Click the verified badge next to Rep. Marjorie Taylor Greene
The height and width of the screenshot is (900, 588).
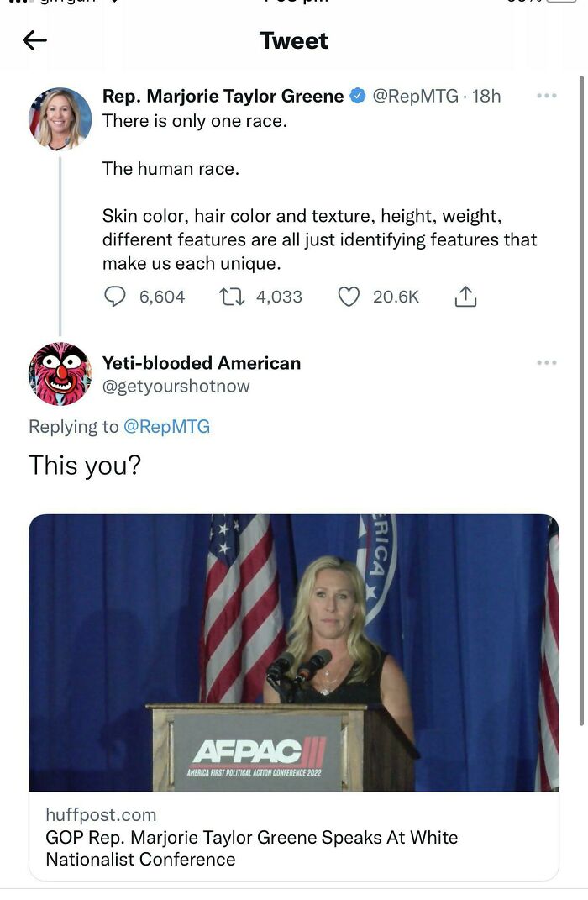pyautogui.click(x=359, y=95)
